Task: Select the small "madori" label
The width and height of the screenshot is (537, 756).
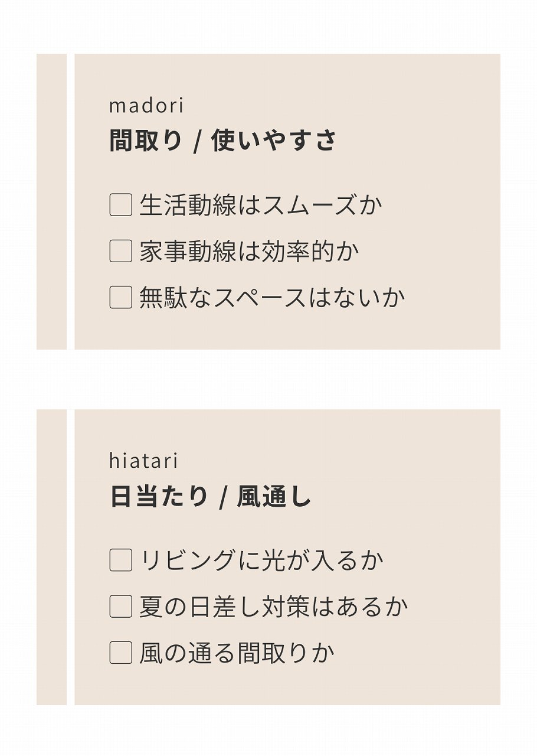Action: [146, 106]
